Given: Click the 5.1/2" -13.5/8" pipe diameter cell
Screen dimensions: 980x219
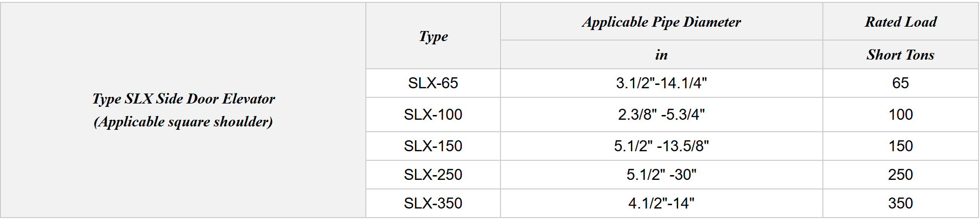Looking at the screenshot, I should 661,146.
